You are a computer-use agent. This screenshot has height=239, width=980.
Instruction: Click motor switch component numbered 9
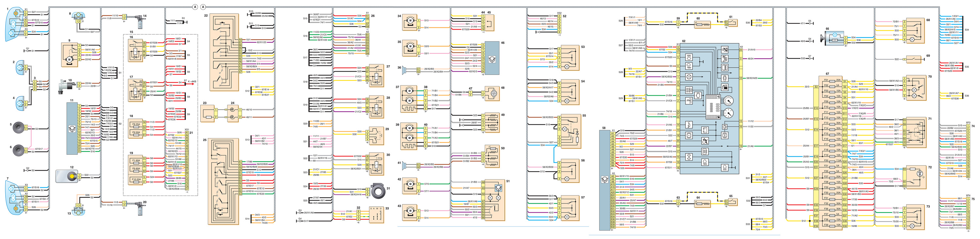[70, 54]
